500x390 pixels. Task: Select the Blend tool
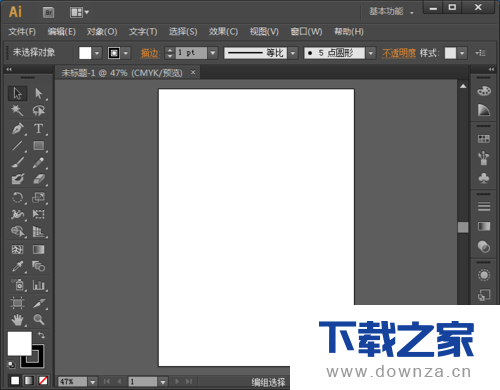(39, 266)
